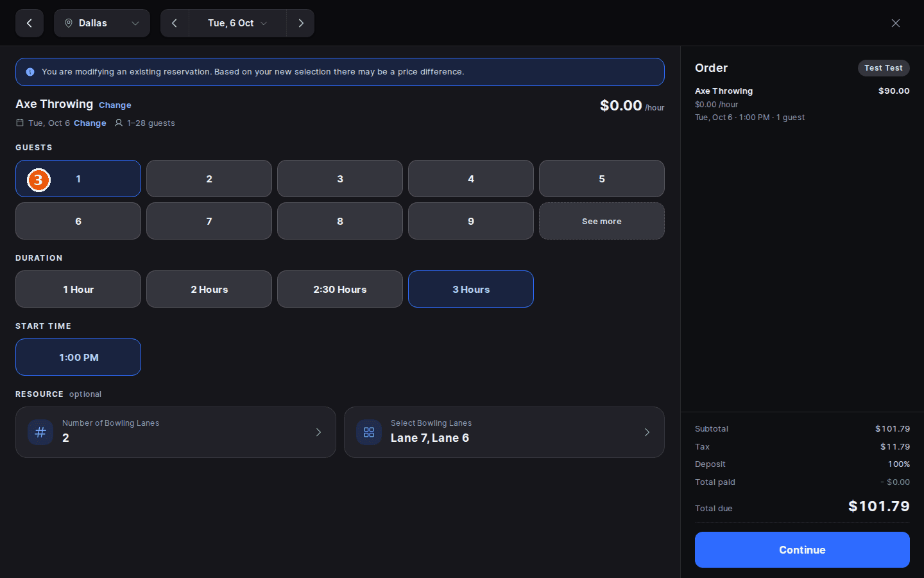
Task: Select 3 guests
Action: [340, 179]
